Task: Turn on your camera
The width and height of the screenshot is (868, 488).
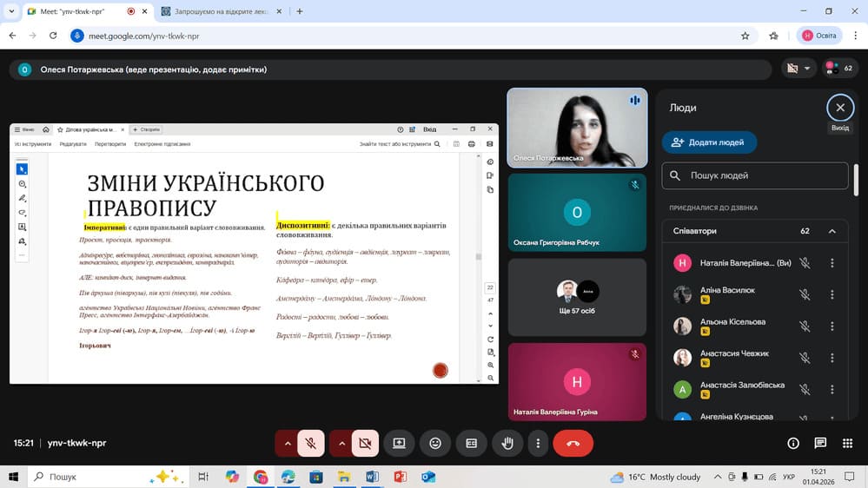Action: 365,443
